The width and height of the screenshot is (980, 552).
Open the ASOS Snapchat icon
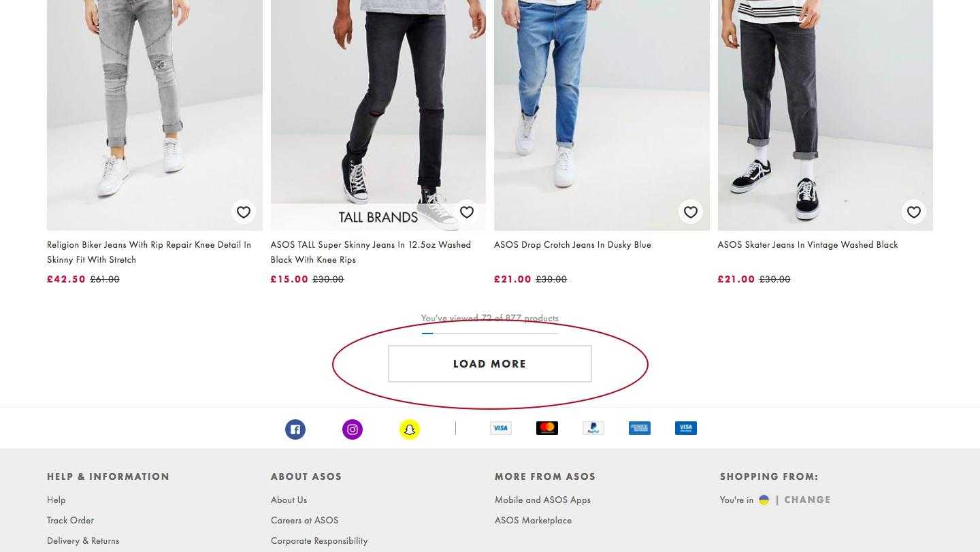coord(410,429)
